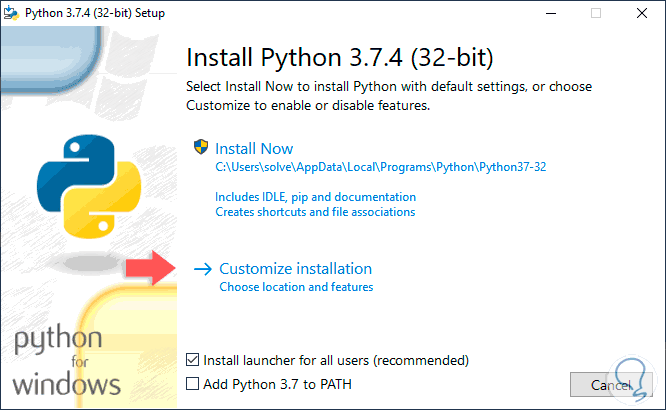Click the shield icon beside Install Now
Image resolution: width=666 pixels, height=410 pixels.
201,148
